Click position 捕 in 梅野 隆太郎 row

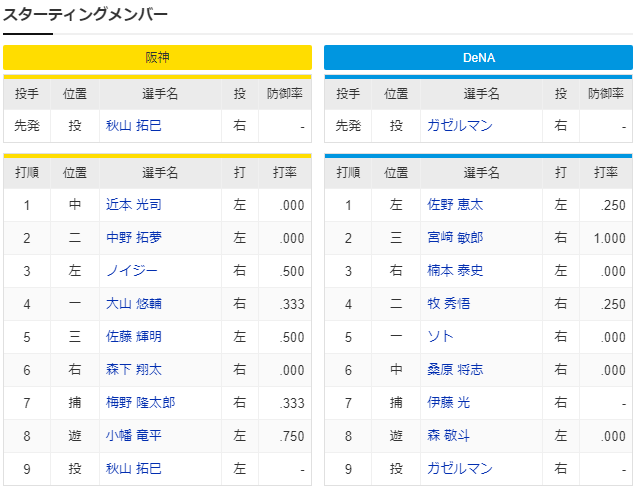[75, 402]
